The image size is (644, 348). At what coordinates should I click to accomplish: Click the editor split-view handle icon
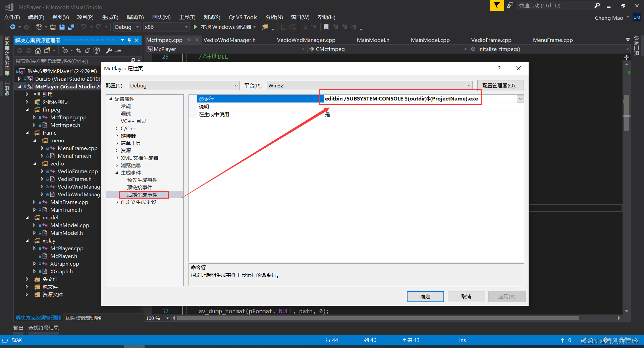point(626,57)
